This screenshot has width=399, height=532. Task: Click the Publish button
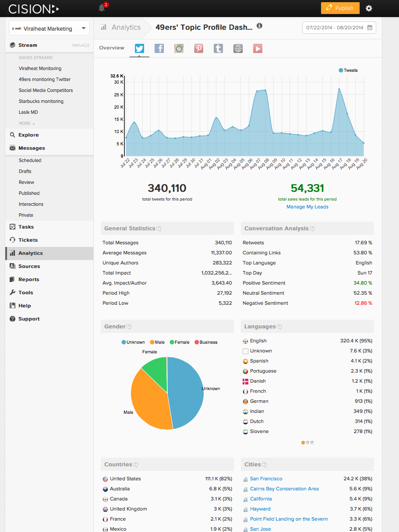[340, 8]
